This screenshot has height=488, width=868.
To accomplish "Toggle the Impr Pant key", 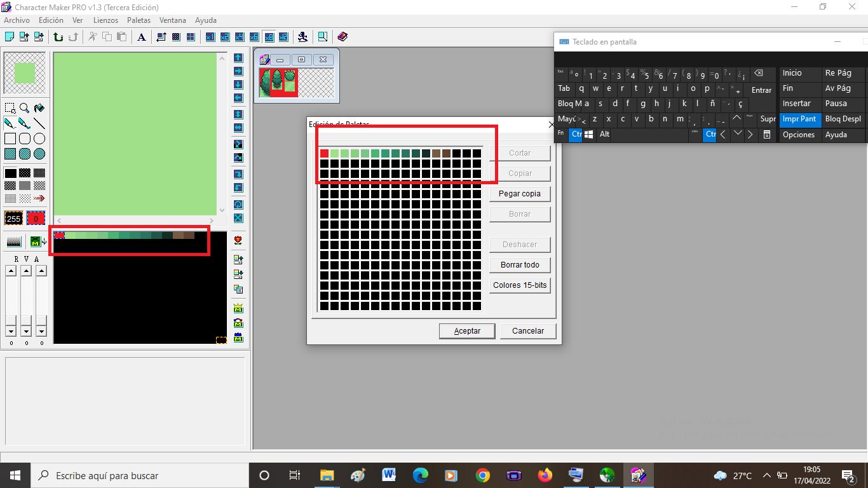I will click(x=799, y=119).
